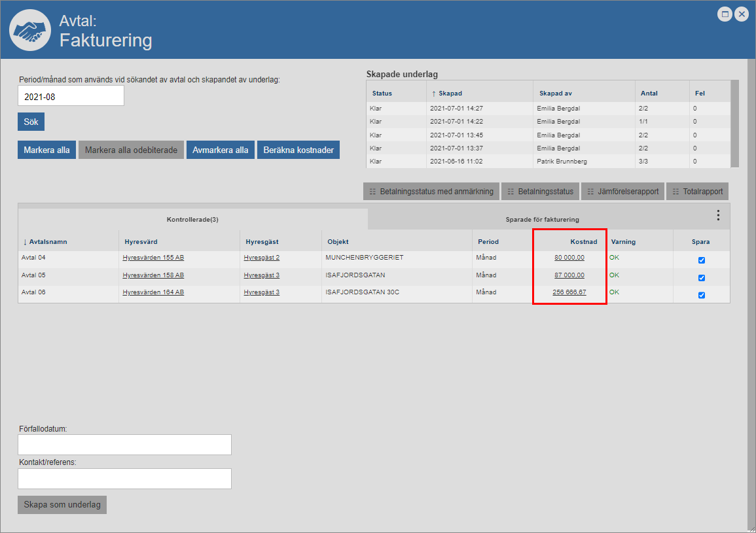Click the Markera alla button
The height and width of the screenshot is (533, 756).
point(46,150)
